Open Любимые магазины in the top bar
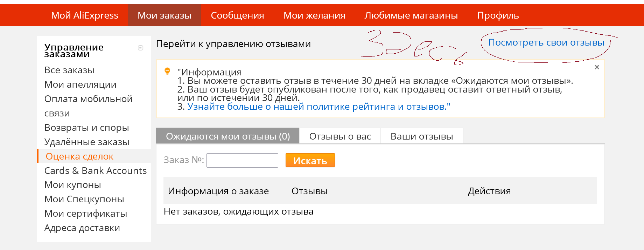Viewport: 644px width, 250px height. 411,15
